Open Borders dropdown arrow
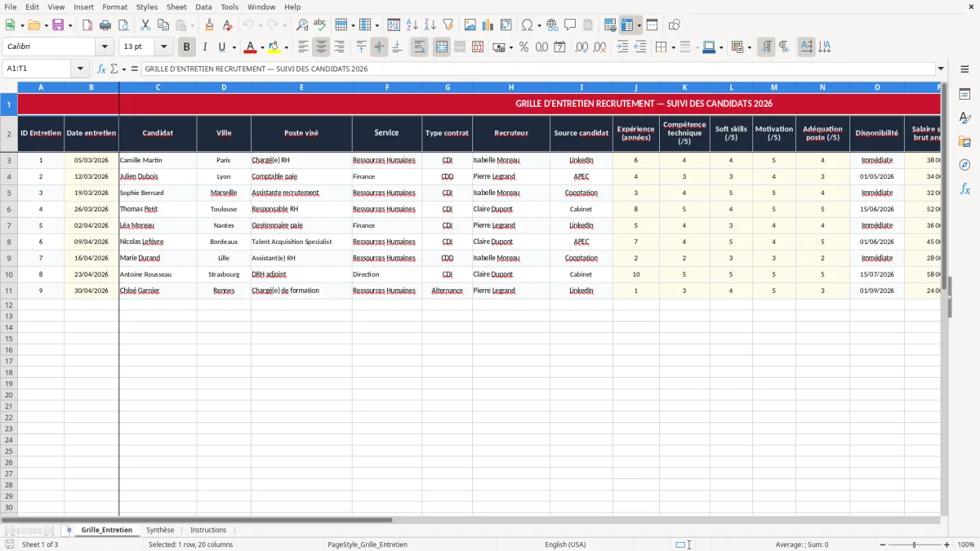 [x=673, y=47]
